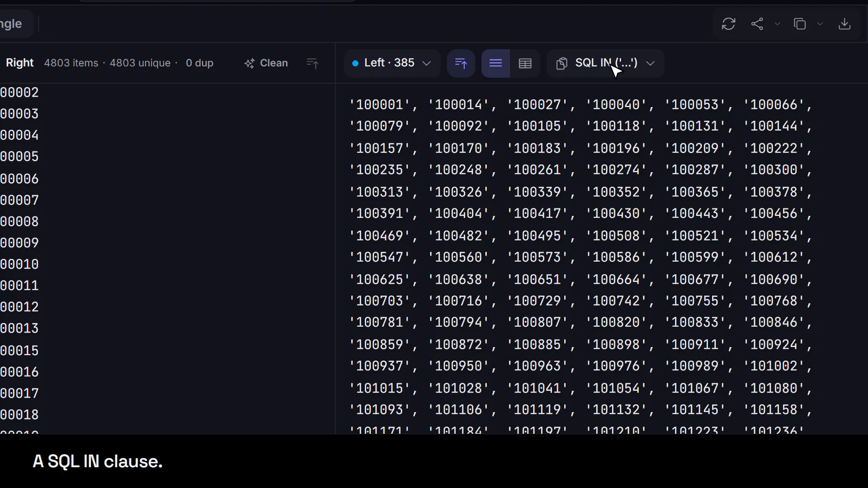Click the 0 dup count
The height and width of the screenshot is (488, 868).
point(199,63)
